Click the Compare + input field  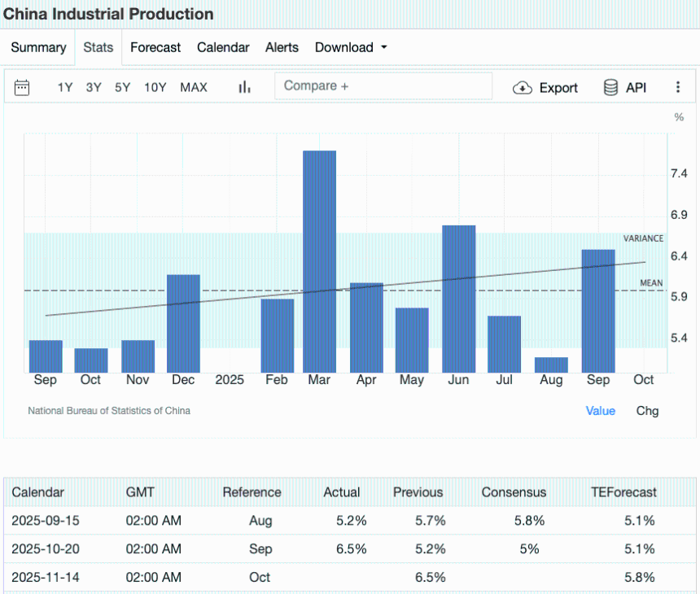(383, 86)
